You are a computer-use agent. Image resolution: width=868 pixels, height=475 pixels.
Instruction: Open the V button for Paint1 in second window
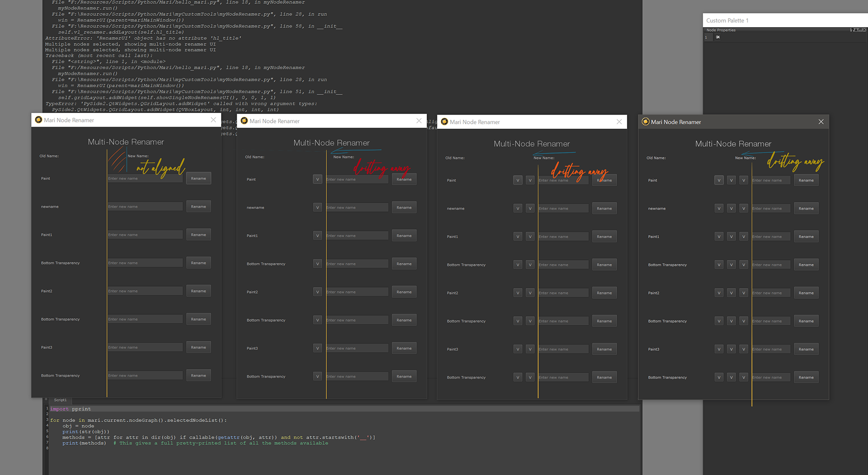tap(317, 236)
